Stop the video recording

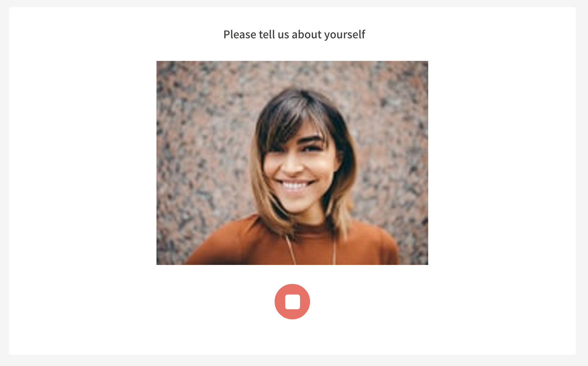click(x=292, y=301)
